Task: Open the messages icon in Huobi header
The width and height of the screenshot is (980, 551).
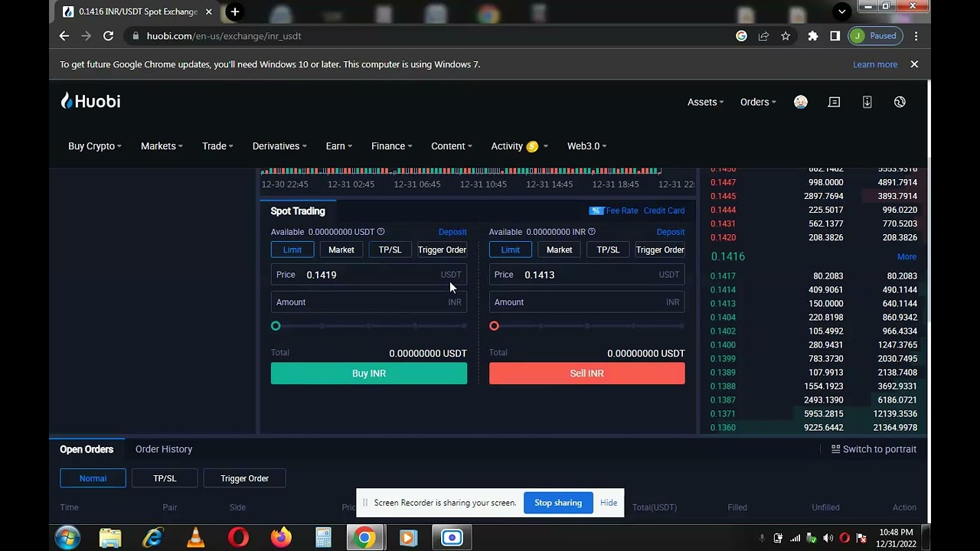Action: [x=834, y=102]
